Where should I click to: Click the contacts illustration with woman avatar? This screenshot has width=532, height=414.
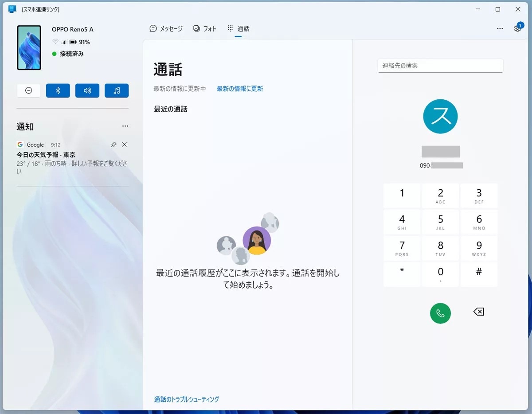[x=248, y=238]
